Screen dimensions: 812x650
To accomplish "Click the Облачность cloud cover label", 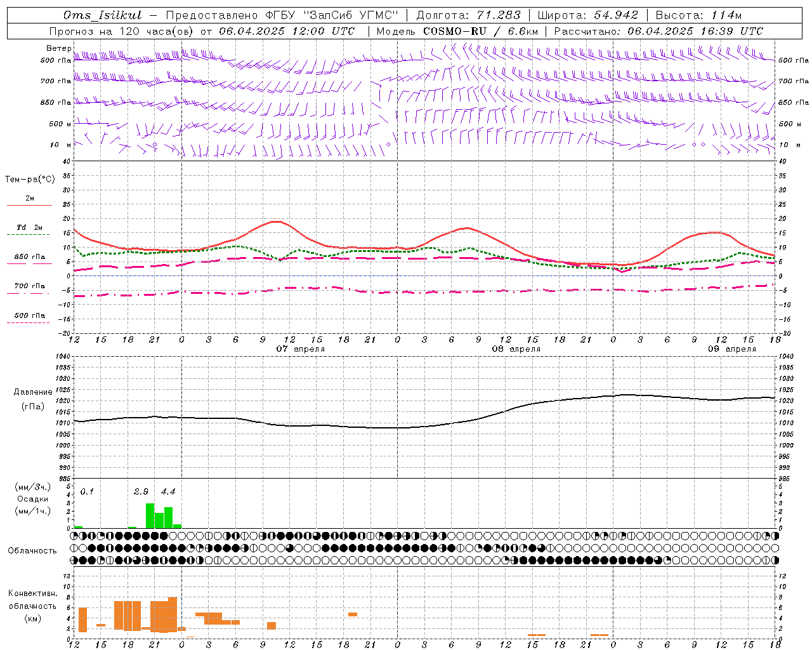I will point(32,550).
